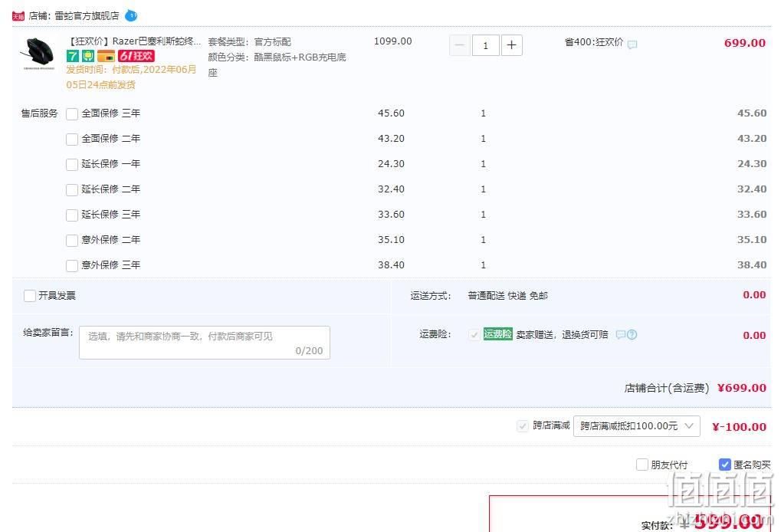Click the 普通配送 快递 免邮 shipping text
The width and height of the screenshot is (781, 532).
point(507,296)
